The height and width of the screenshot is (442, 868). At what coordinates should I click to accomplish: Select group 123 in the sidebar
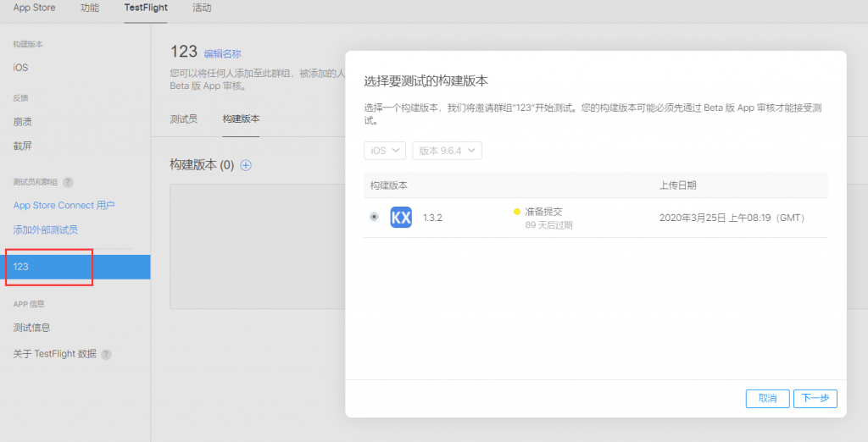(75, 267)
